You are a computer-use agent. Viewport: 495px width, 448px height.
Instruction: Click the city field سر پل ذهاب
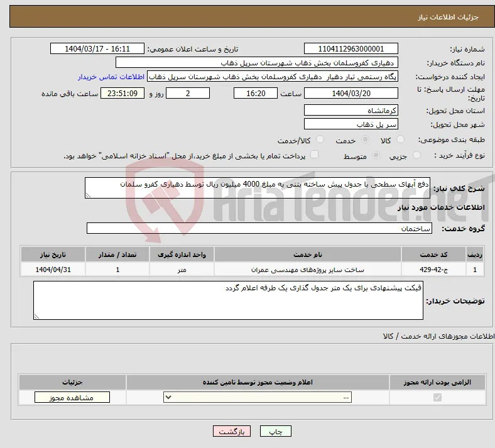click(351, 124)
